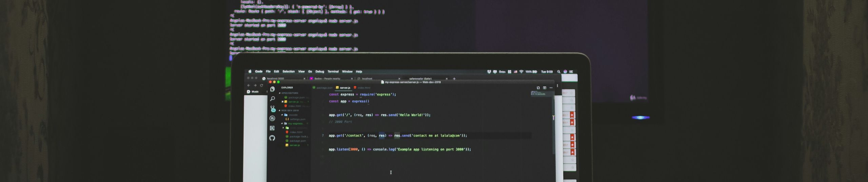The image size is (868, 182).
Task: Click the browser new tab plus button
Action: click(x=454, y=79)
